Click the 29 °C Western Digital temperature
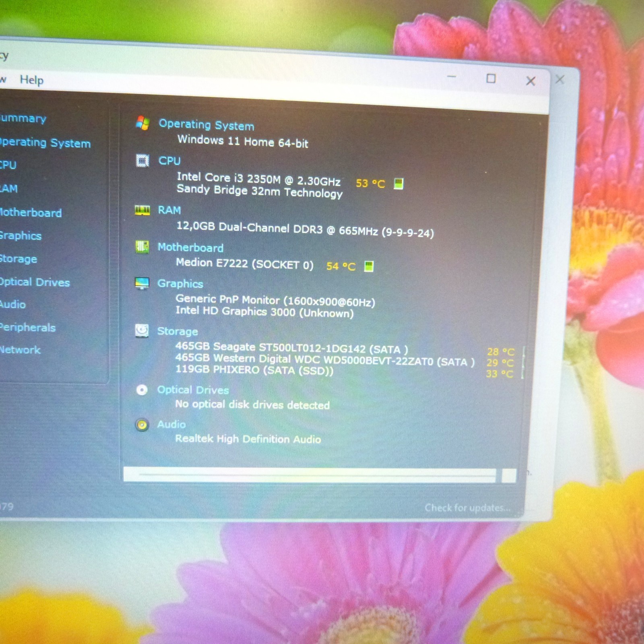The height and width of the screenshot is (644, 644). click(x=500, y=363)
